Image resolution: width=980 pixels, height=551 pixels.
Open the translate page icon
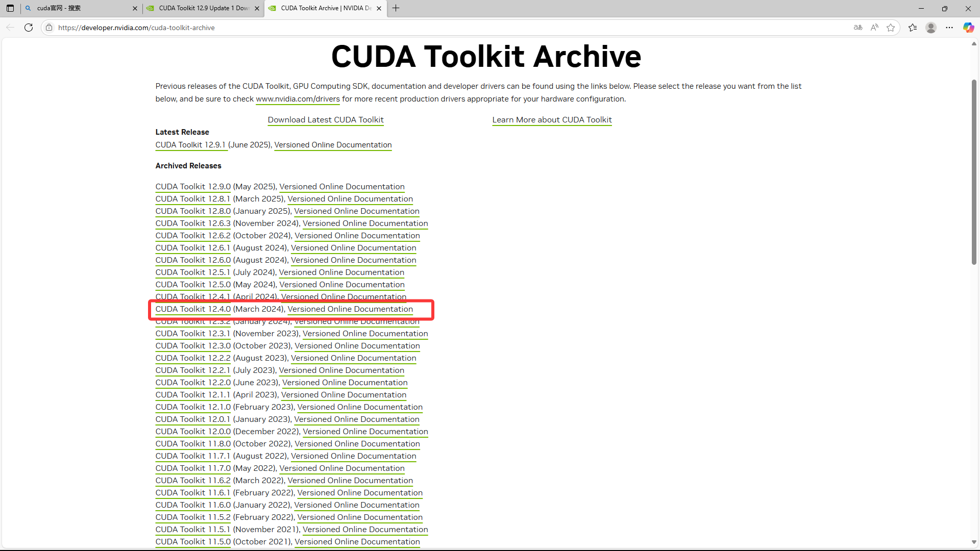[x=858, y=28]
